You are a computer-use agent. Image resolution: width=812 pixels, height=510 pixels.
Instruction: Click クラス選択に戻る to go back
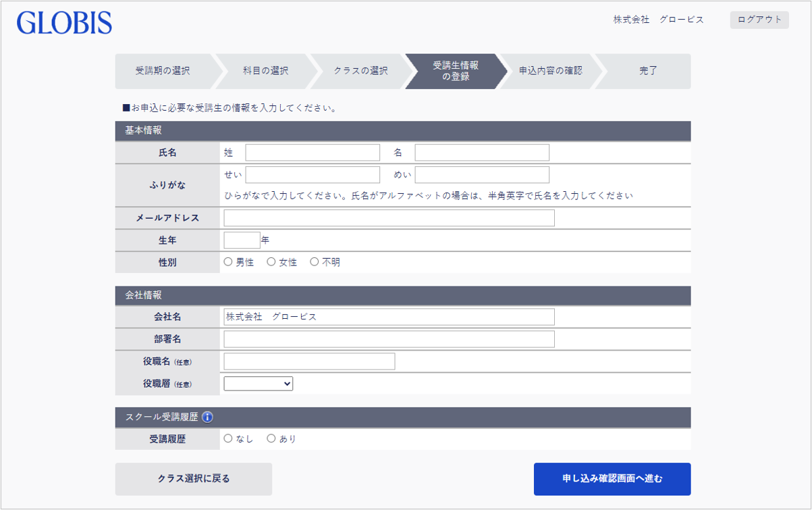193,478
